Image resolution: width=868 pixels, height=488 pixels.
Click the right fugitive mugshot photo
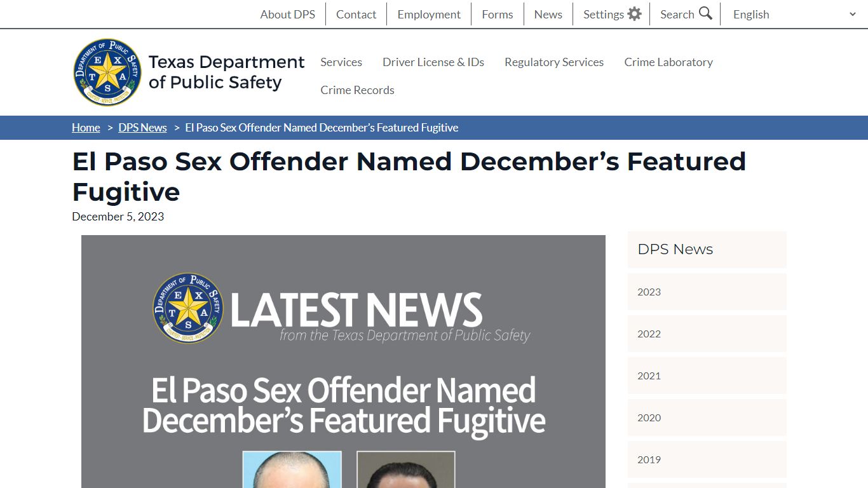point(406,470)
